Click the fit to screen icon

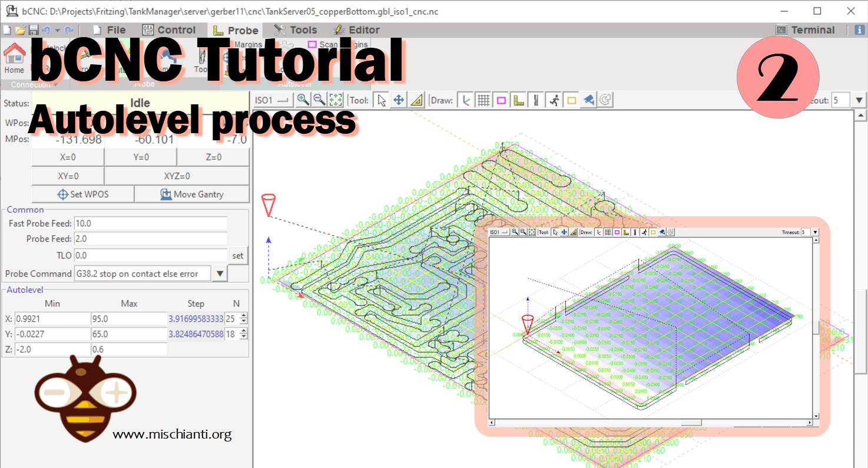click(336, 100)
